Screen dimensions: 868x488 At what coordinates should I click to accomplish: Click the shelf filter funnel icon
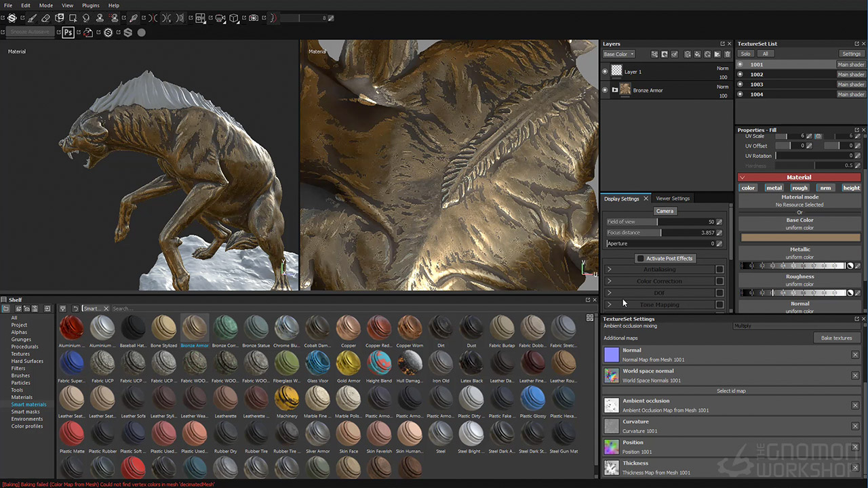tap(62, 308)
